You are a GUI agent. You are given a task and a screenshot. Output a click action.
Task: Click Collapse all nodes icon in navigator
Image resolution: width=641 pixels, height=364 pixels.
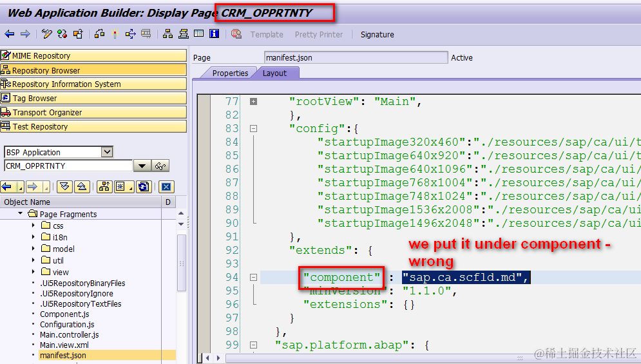[x=82, y=187]
